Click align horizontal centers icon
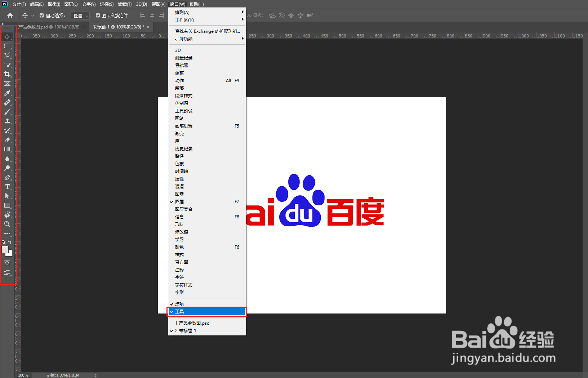 pos(152,15)
